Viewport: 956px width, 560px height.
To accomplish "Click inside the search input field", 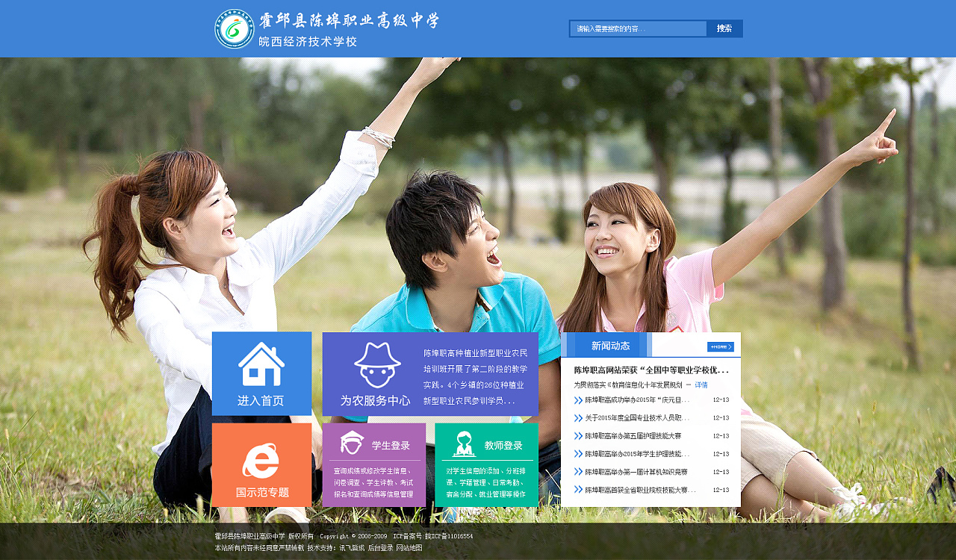I will pyautogui.click(x=639, y=28).
